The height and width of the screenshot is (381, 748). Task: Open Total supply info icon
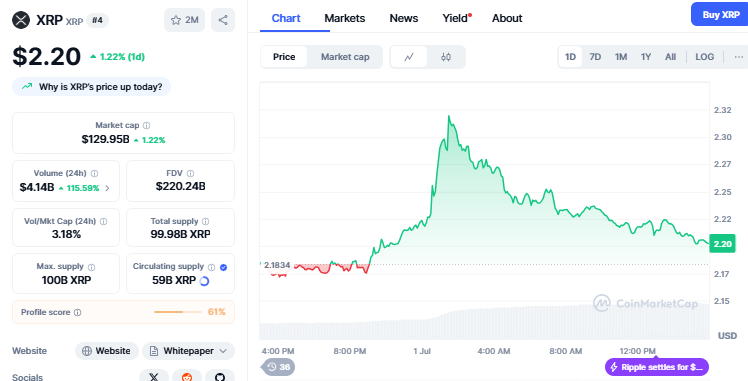[206, 221]
